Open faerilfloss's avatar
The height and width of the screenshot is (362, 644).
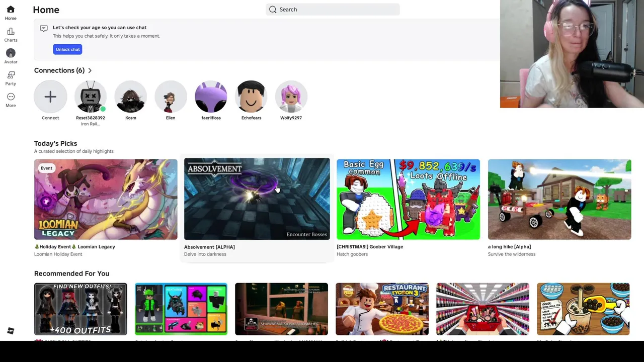click(x=211, y=97)
